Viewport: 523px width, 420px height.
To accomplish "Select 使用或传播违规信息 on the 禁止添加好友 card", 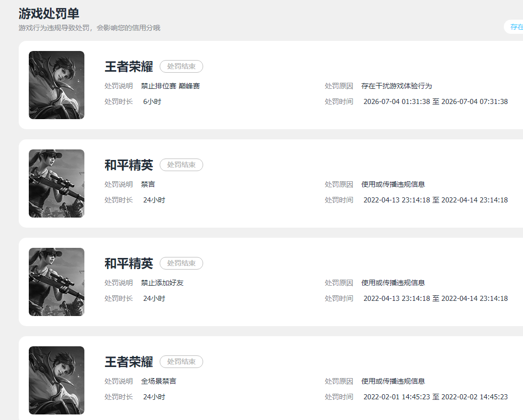I will coord(393,283).
